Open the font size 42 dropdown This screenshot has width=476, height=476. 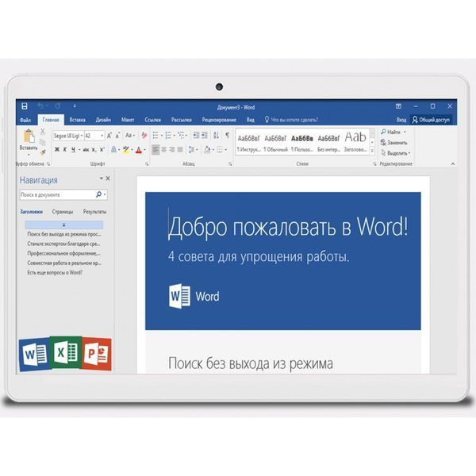[x=102, y=136]
